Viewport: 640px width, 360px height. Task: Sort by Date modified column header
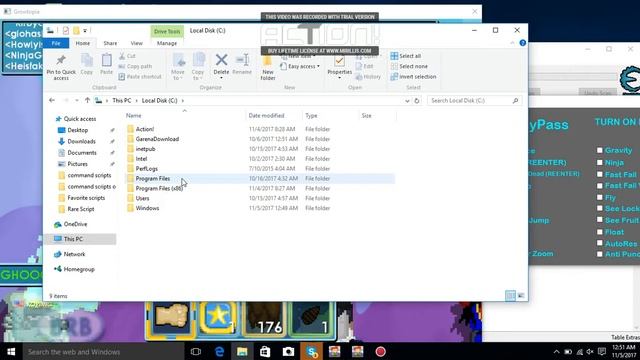(266, 116)
